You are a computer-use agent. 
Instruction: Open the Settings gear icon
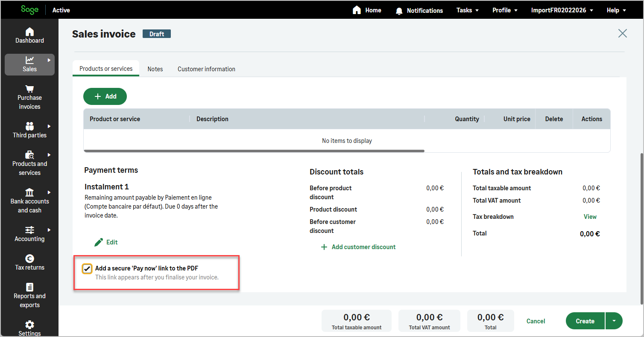point(29,325)
